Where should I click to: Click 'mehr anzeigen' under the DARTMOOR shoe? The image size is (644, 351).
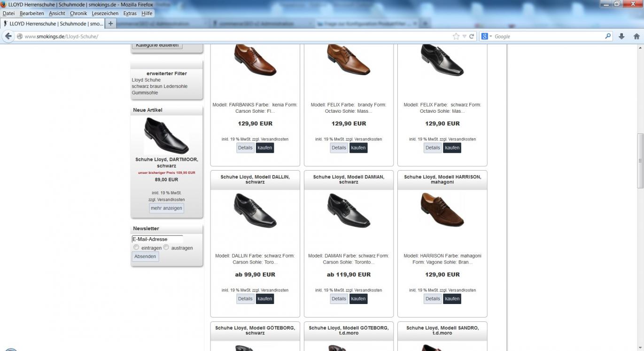(x=166, y=208)
